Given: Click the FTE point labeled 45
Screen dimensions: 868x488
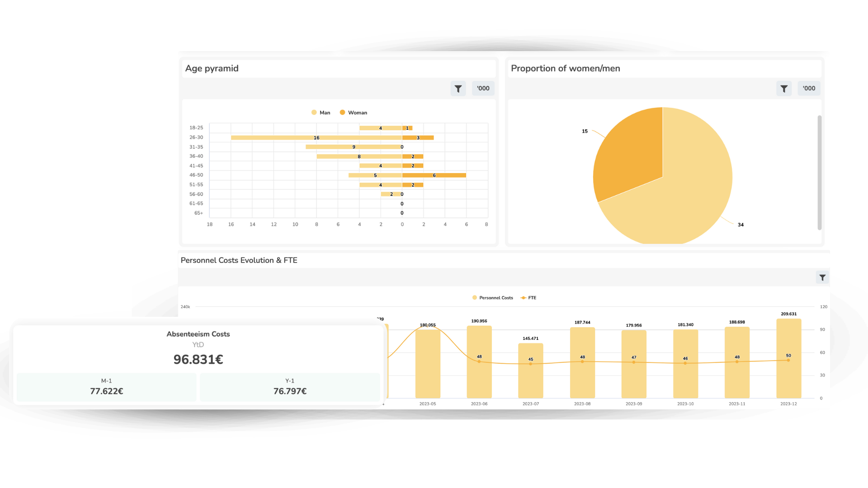Looking at the screenshot, I should (x=531, y=364).
